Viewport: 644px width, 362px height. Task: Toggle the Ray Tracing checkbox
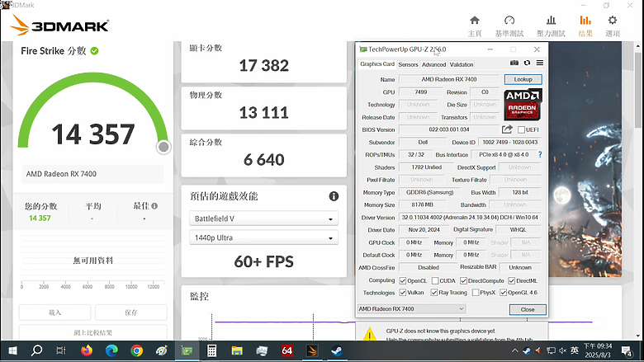[x=433, y=292]
